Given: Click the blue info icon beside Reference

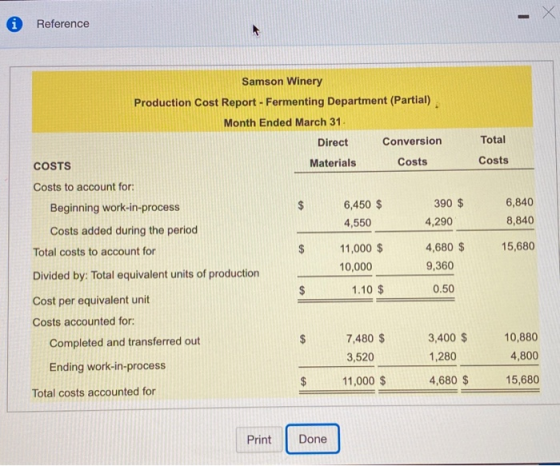Looking at the screenshot, I should 14,24.
